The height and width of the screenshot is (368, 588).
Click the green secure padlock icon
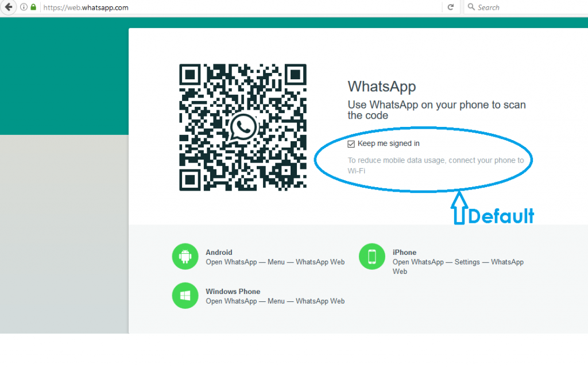(x=33, y=7)
